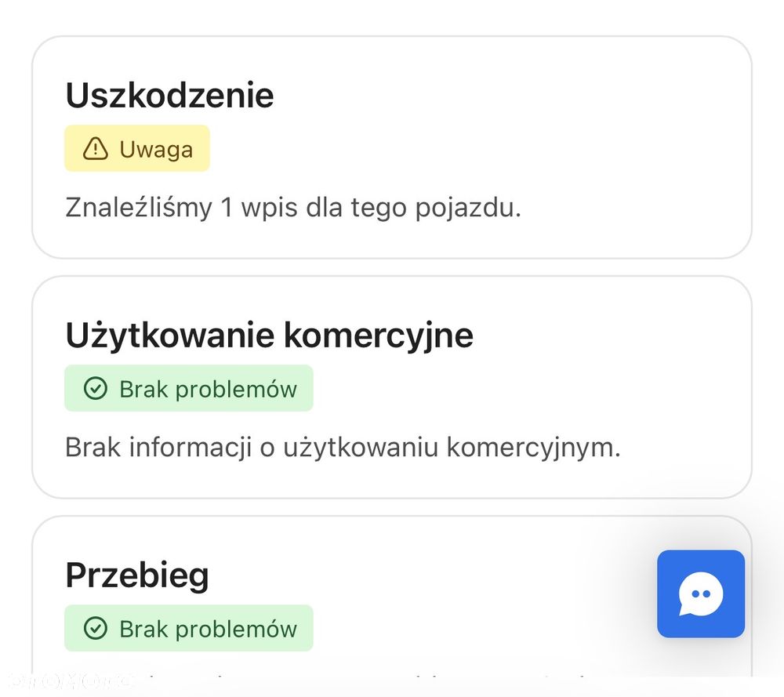Click text 'Brak informacji o użytkowaniu komercyjnym'
This screenshot has width=784, height=697.
tap(343, 448)
